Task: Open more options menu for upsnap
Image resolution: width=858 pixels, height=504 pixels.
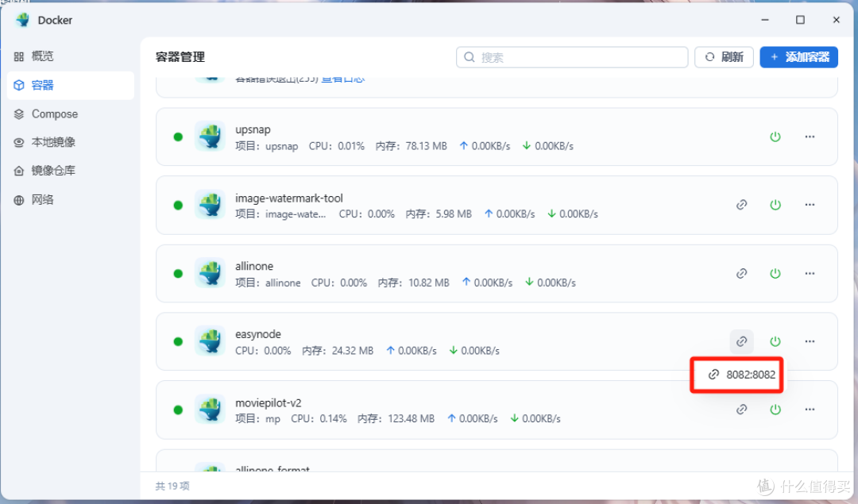Action: (x=810, y=137)
